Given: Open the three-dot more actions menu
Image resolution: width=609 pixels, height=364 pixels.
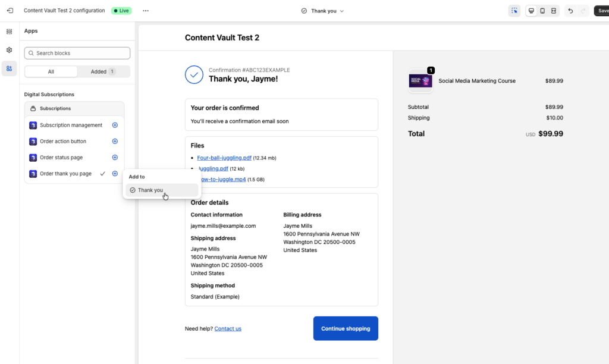Looking at the screenshot, I should tap(146, 11).
